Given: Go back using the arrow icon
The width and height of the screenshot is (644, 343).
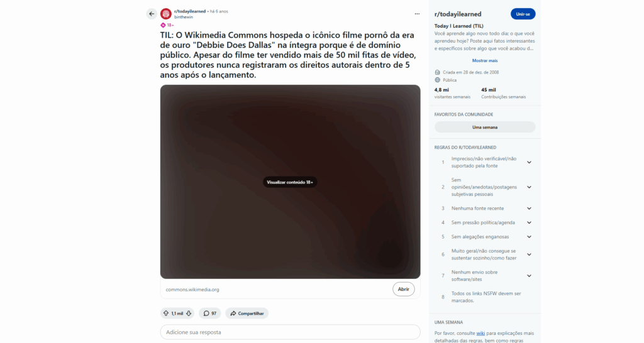Looking at the screenshot, I should tap(152, 14).
